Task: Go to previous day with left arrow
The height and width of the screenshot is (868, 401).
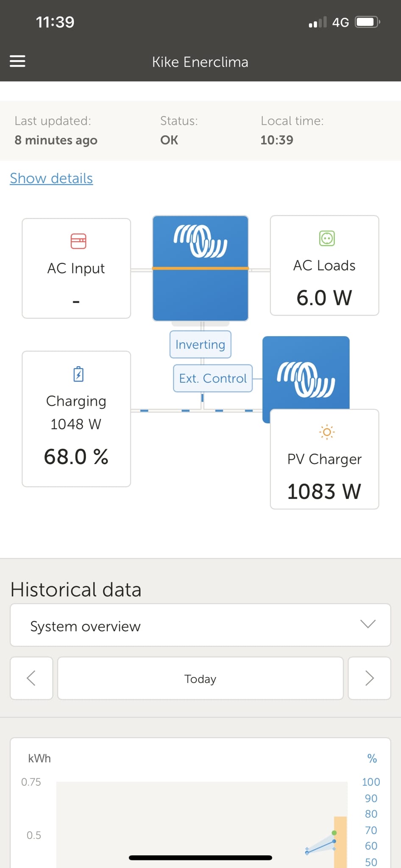Action: [x=31, y=678]
